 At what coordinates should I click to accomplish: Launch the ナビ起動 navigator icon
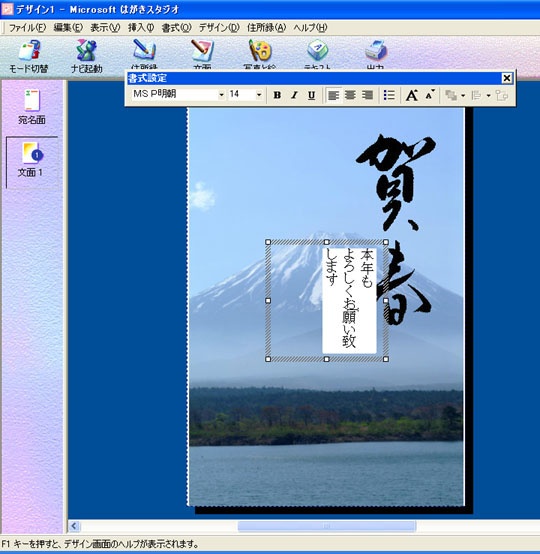(87, 50)
